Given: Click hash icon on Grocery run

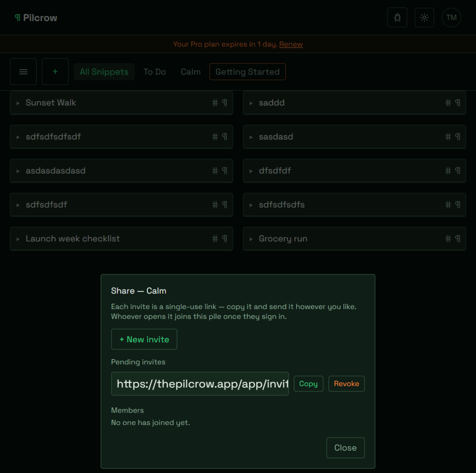Looking at the screenshot, I should coord(448,239).
